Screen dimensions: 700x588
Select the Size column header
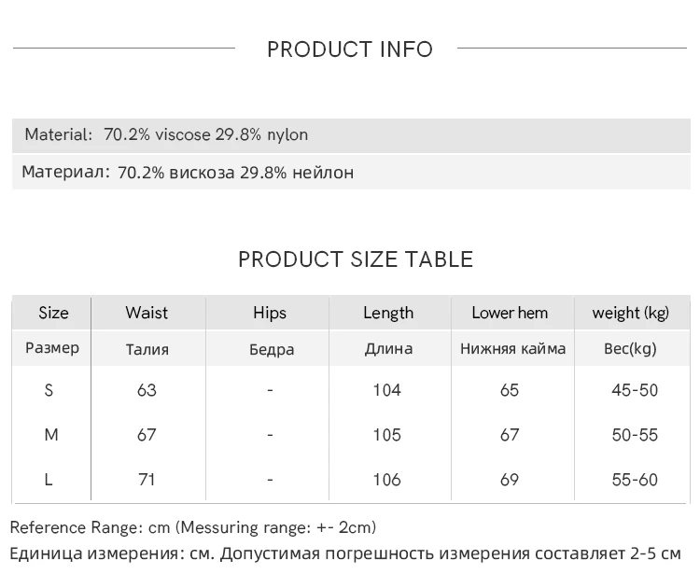pos(53,313)
